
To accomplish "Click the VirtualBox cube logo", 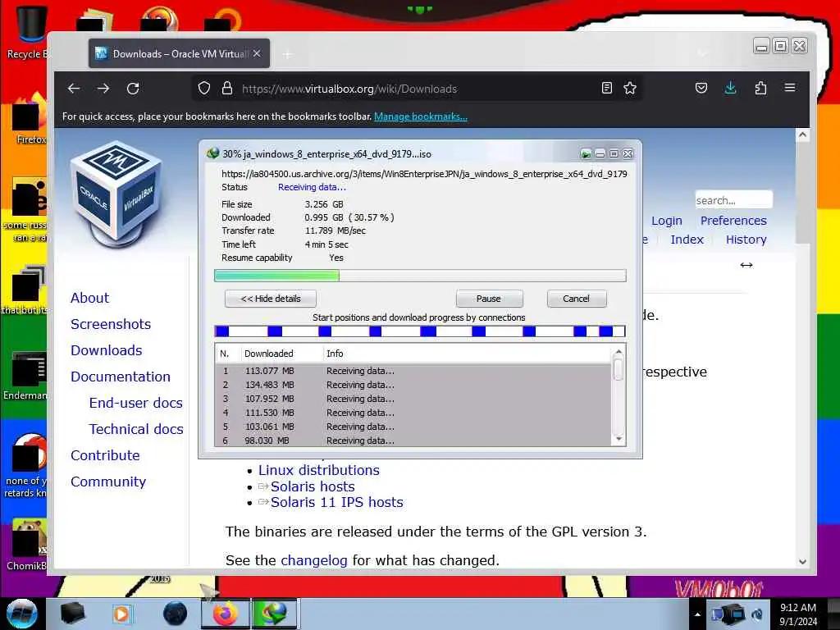I will pos(116,194).
